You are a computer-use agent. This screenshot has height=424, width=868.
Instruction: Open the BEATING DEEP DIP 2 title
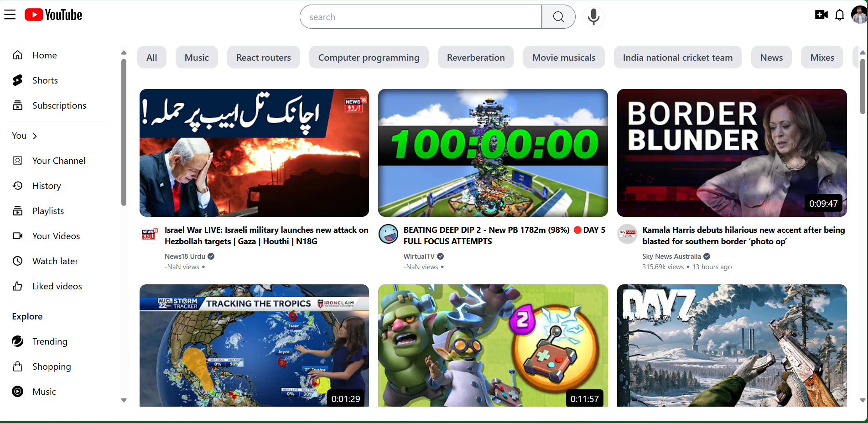504,236
